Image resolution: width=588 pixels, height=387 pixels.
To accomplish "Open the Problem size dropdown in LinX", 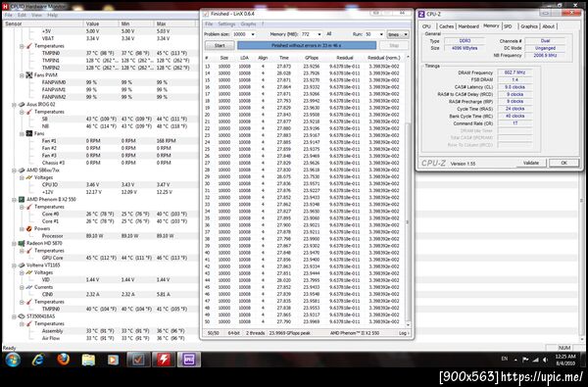I will (253, 34).
